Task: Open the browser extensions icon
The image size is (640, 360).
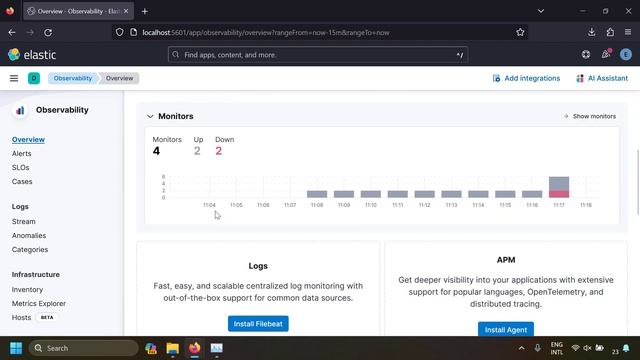Action: click(610, 32)
